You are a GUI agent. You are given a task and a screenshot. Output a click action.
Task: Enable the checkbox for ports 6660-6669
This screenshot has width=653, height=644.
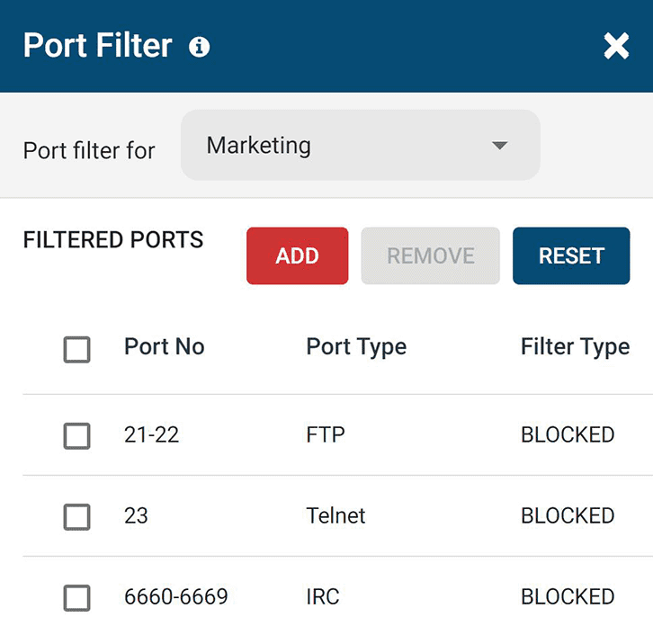pos(77,598)
